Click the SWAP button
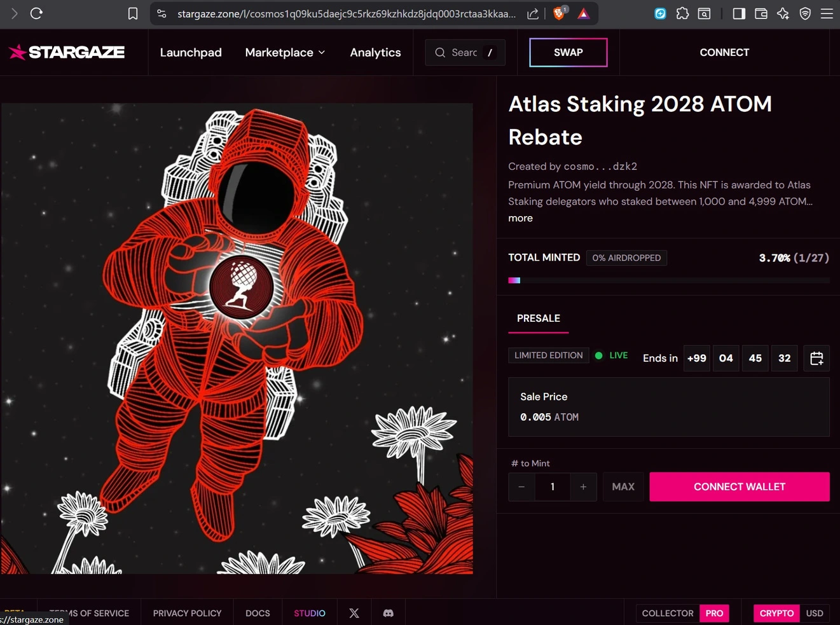840x625 pixels. [x=568, y=52]
